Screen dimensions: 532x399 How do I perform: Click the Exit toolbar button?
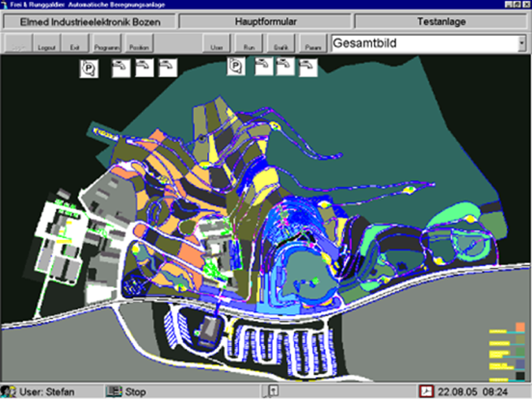[x=75, y=43]
